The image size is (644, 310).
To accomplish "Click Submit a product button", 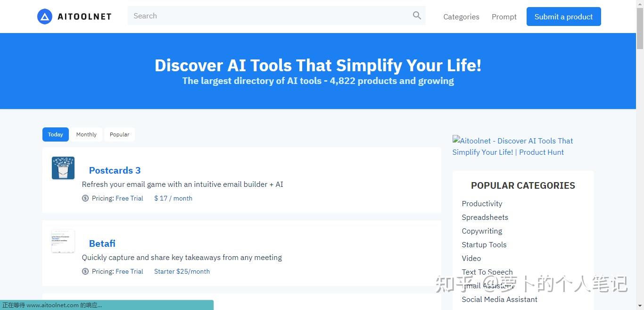I will (x=564, y=17).
